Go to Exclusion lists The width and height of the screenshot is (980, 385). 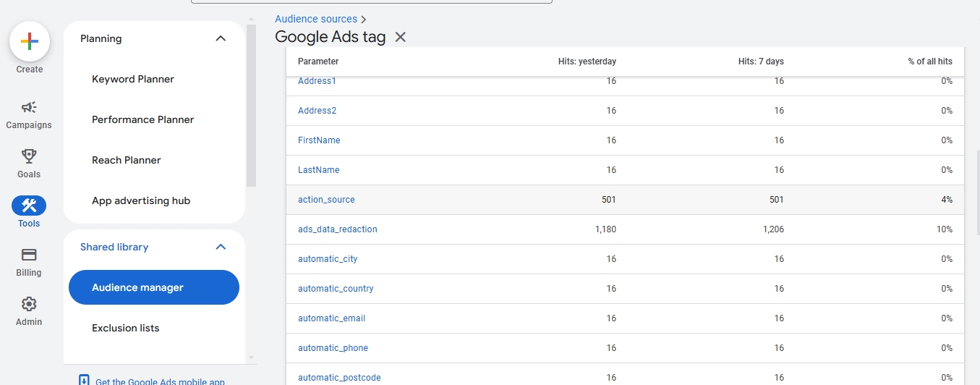click(x=126, y=328)
